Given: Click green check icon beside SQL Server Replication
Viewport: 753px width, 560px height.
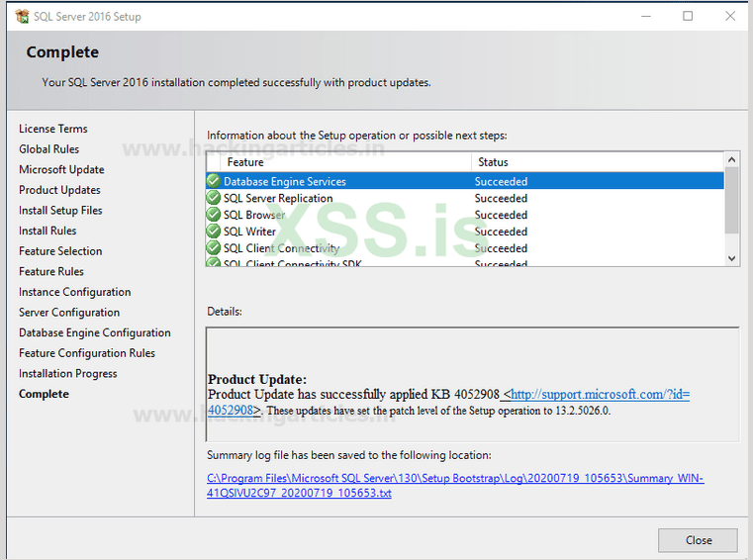Looking at the screenshot, I should [x=213, y=198].
